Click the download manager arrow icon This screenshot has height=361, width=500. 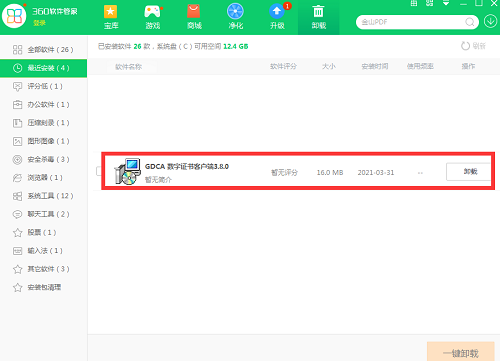490,22
